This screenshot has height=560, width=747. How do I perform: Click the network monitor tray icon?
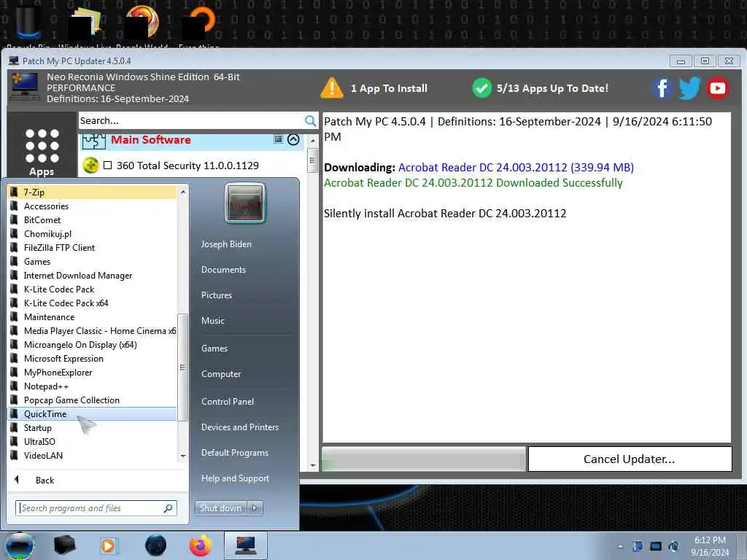click(x=656, y=546)
